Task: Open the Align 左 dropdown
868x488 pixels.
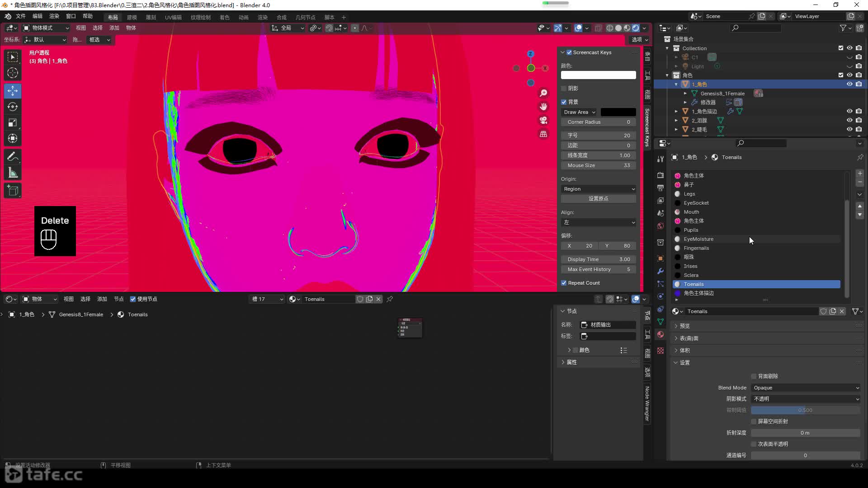Action: click(599, 222)
